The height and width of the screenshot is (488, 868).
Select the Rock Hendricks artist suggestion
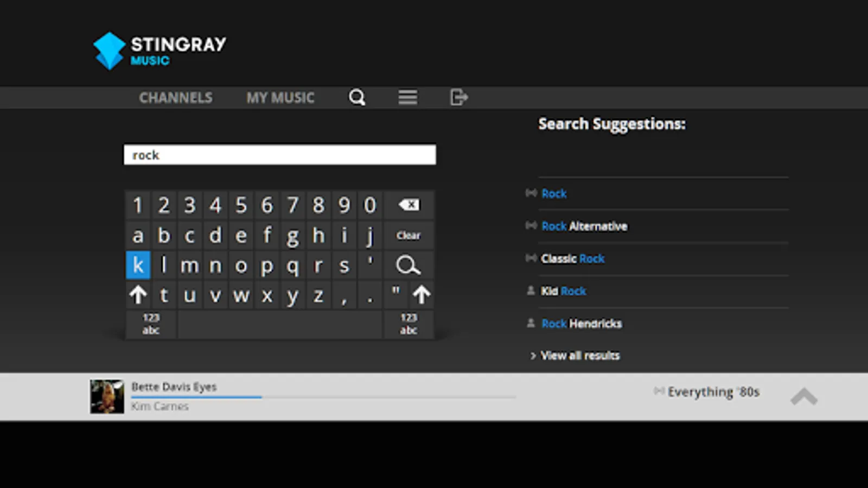(x=582, y=324)
